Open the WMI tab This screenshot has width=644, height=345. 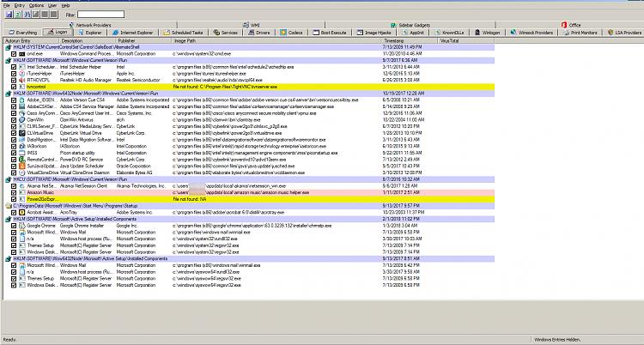(251, 25)
